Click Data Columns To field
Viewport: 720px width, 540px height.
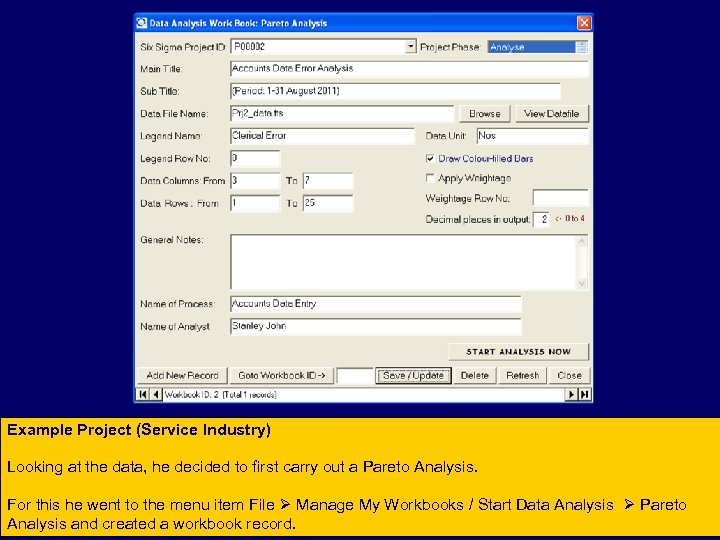(x=328, y=181)
